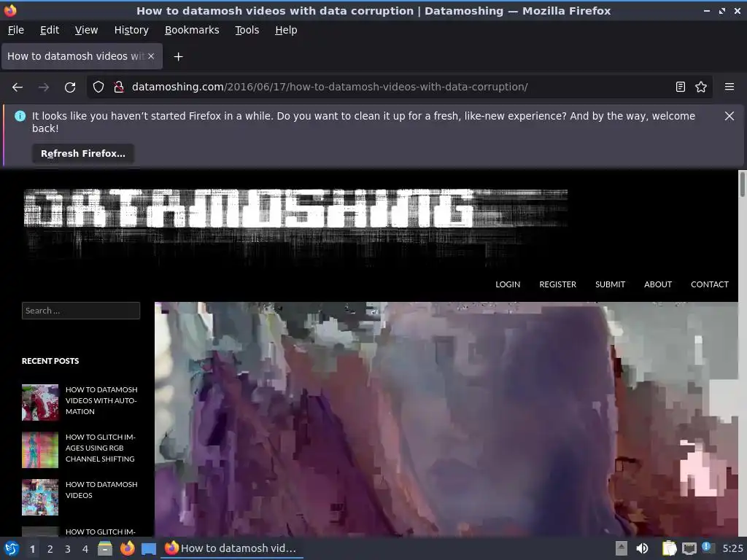Screen dimensions: 747x560
Task: Close the datamosh tab
Action: 151,56
